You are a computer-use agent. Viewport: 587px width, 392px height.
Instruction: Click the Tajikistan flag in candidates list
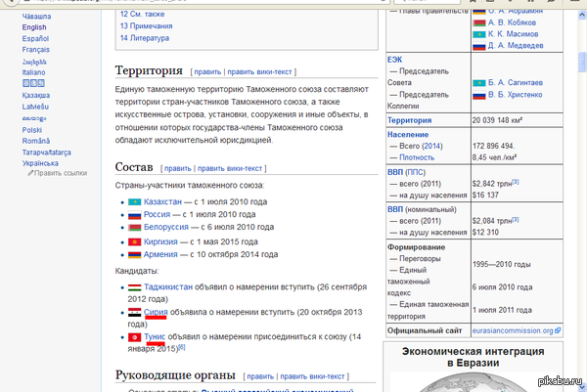pyautogui.click(x=135, y=286)
